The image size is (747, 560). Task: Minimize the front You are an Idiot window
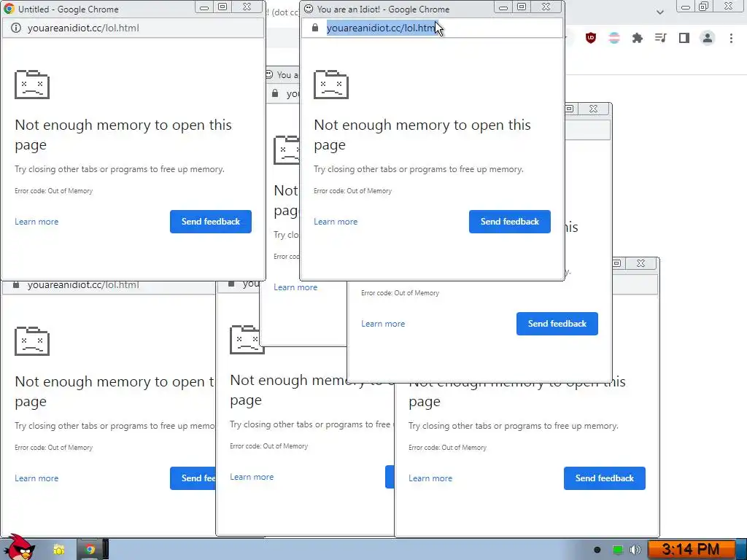coord(503,7)
